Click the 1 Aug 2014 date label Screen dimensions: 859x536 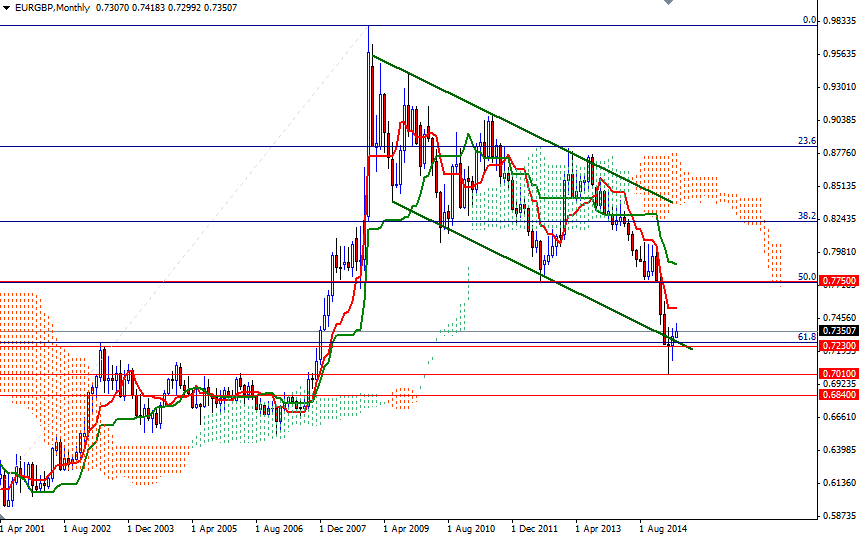point(663,529)
